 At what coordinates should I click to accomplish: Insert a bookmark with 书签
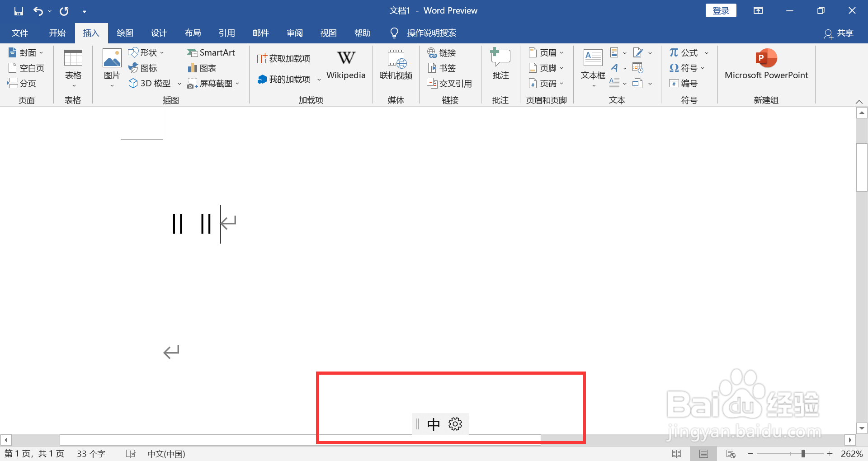point(442,68)
